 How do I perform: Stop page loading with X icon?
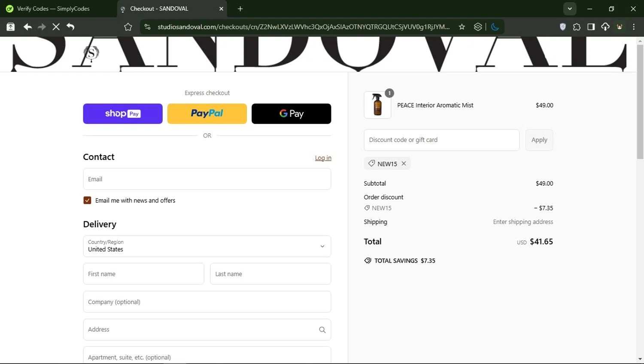[56, 27]
